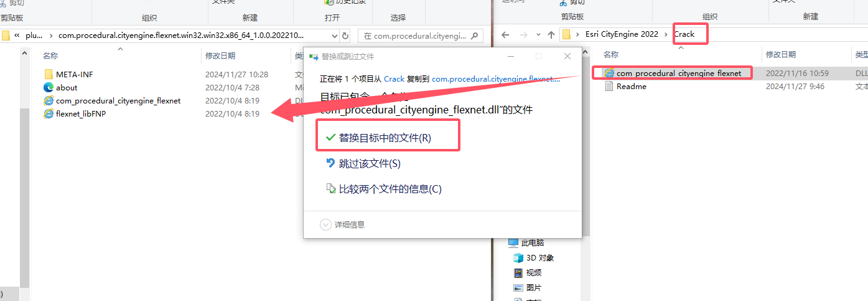Click the 3D 对象 cube icon
This screenshot has width=868, height=301.
point(518,257)
